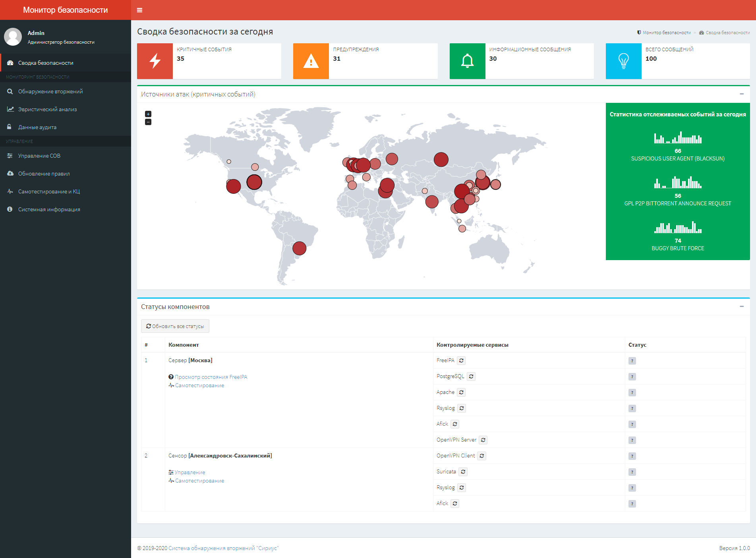Collapse the attack sources panel
The height and width of the screenshot is (558, 756).
tap(742, 94)
